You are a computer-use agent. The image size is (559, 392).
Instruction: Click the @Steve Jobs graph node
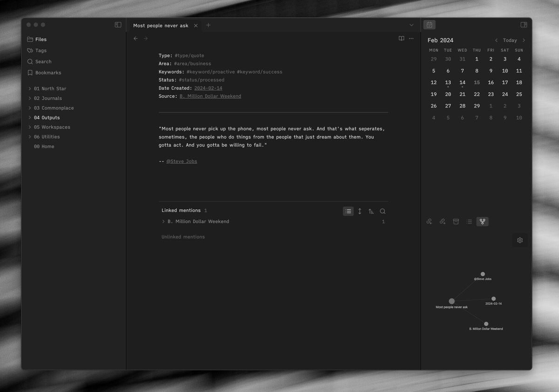483,274
